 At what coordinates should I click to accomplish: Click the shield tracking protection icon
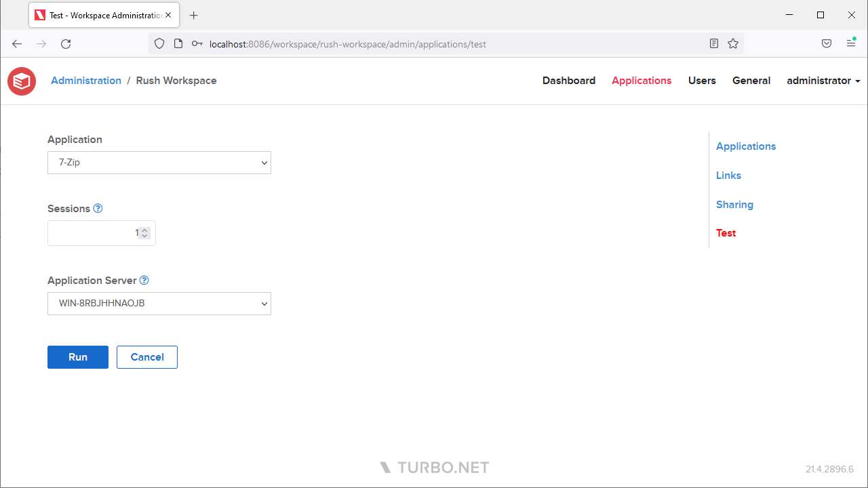(159, 44)
